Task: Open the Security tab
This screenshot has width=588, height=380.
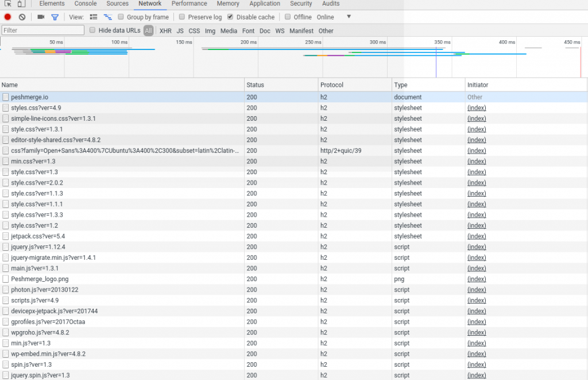Action: tap(301, 4)
